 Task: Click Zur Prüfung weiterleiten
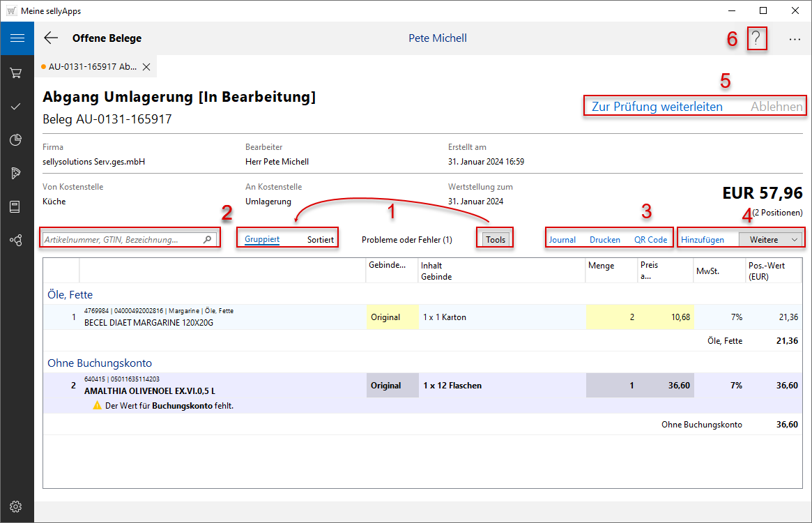pyautogui.click(x=657, y=107)
